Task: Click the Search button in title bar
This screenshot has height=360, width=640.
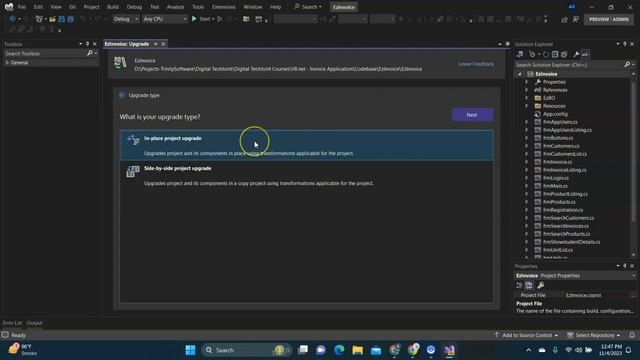Action: point(308,7)
